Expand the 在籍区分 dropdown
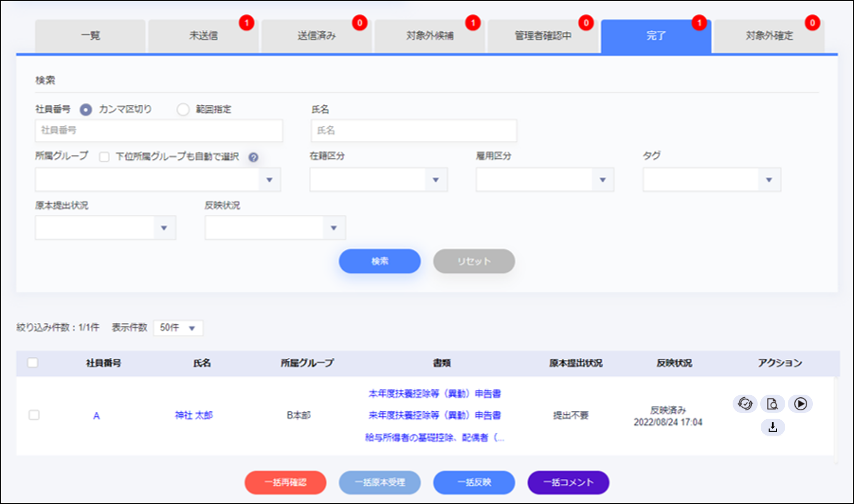This screenshot has height=504, width=854. tap(378, 180)
